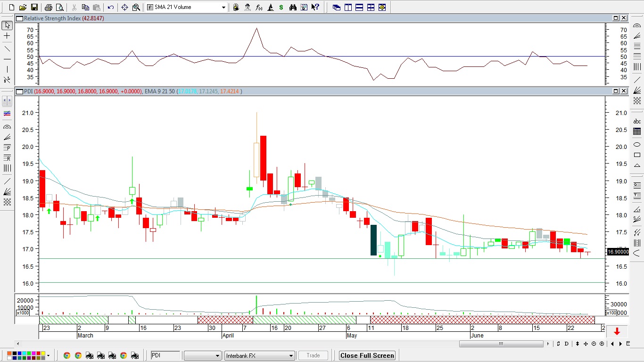This screenshot has width=644, height=362.
Task: Close the PDI price pane
Action: (x=624, y=91)
